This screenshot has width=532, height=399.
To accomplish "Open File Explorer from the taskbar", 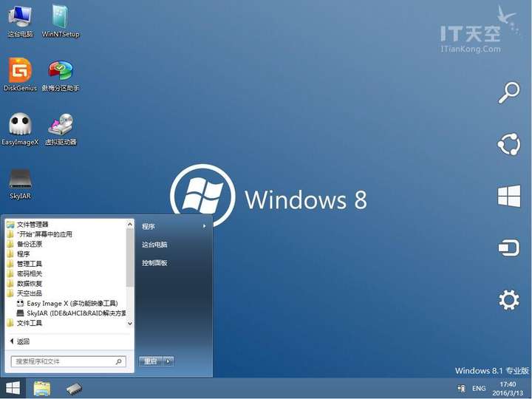I will coord(42,389).
